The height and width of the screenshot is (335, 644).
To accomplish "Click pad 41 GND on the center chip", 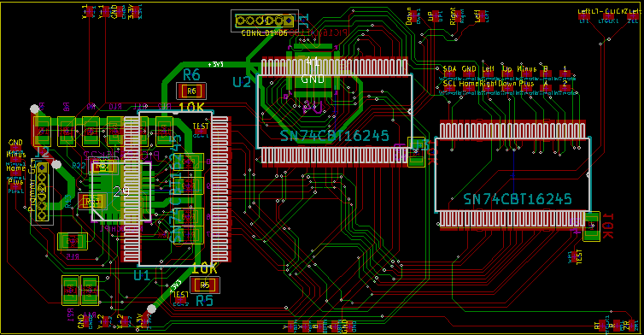I will tap(313, 70).
